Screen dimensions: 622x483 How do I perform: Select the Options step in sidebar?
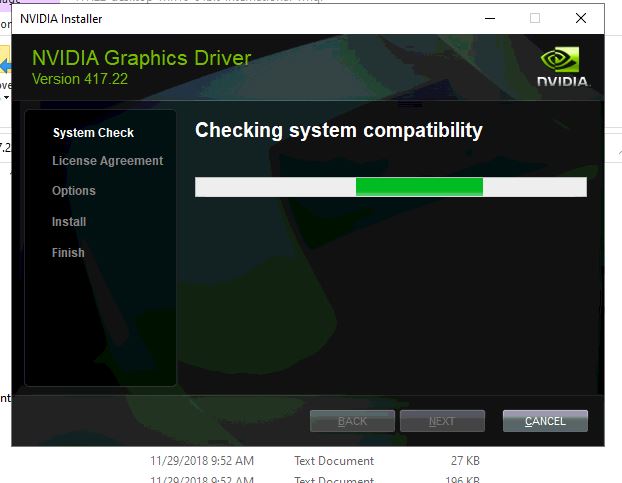tap(74, 191)
